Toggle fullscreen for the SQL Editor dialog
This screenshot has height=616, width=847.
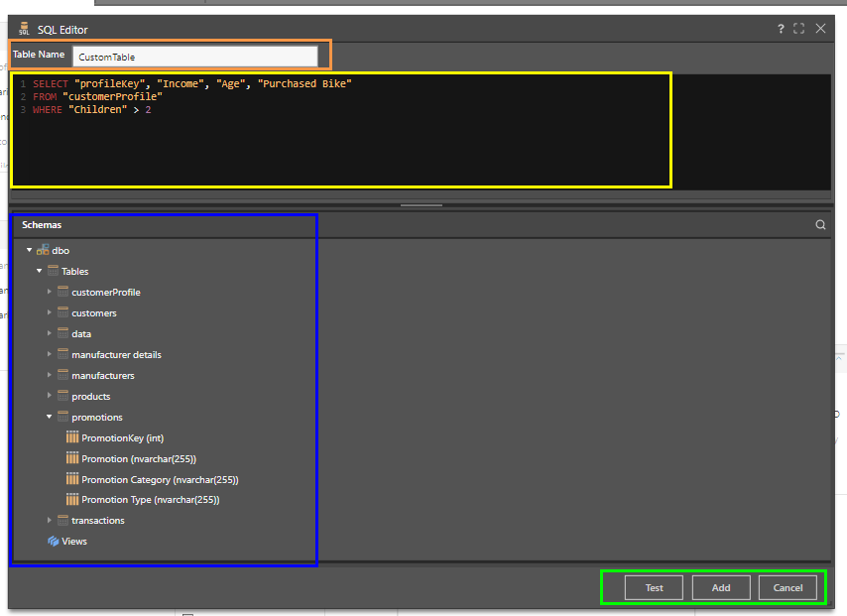(x=799, y=30)
